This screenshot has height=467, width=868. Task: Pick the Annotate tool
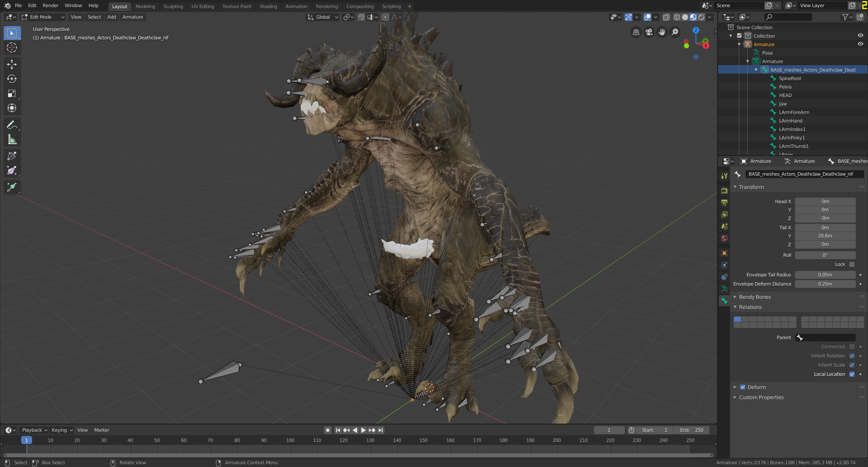click(x=12, y=125)
